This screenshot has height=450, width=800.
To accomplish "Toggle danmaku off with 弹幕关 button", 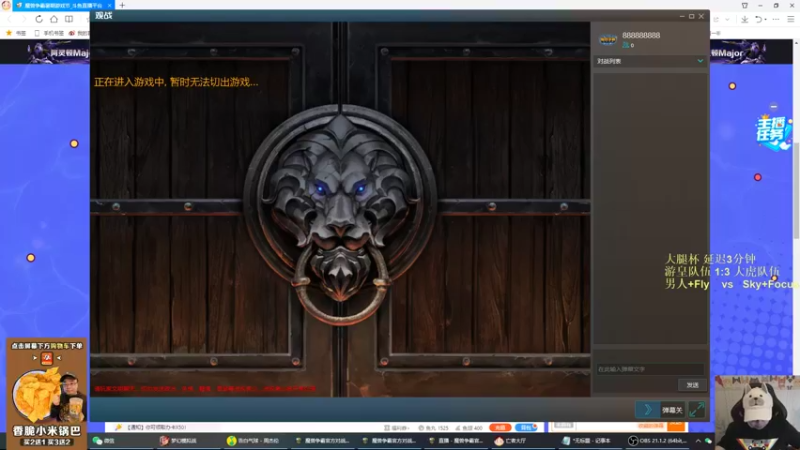I will [x=672, y=410].
